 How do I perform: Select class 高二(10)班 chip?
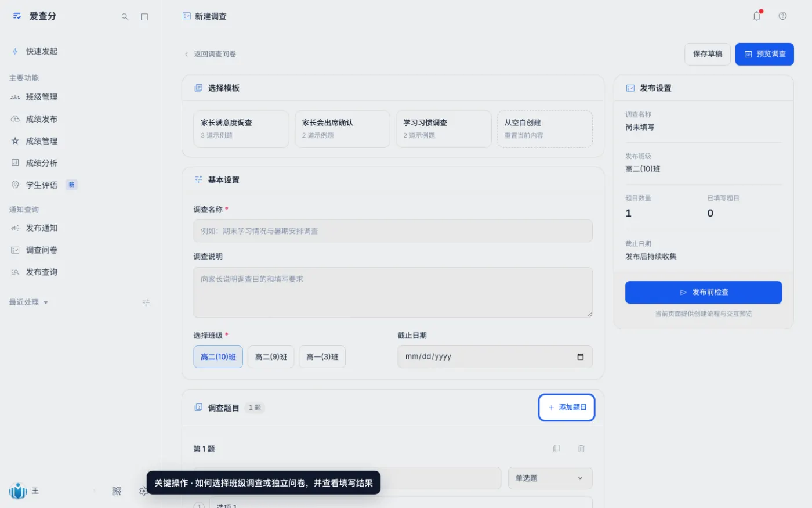pos(218,357)
